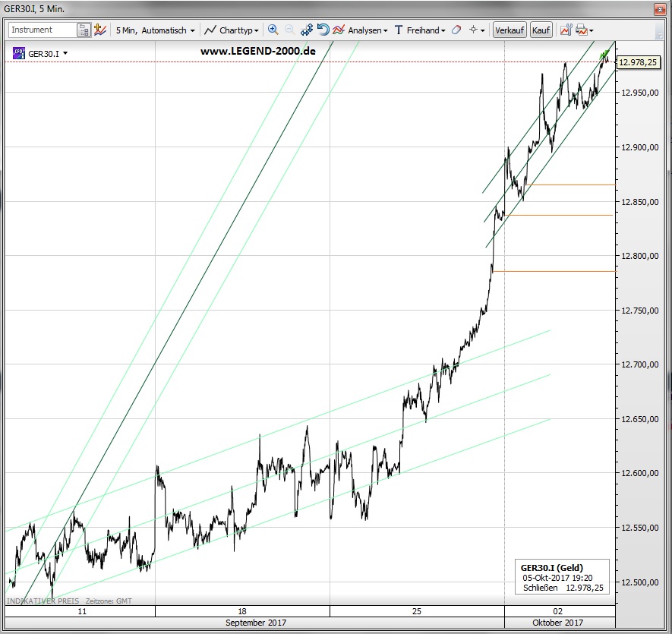Click the move/pan chart arrows icon
This screenshot has height=634, width=672.
(307, 30)
